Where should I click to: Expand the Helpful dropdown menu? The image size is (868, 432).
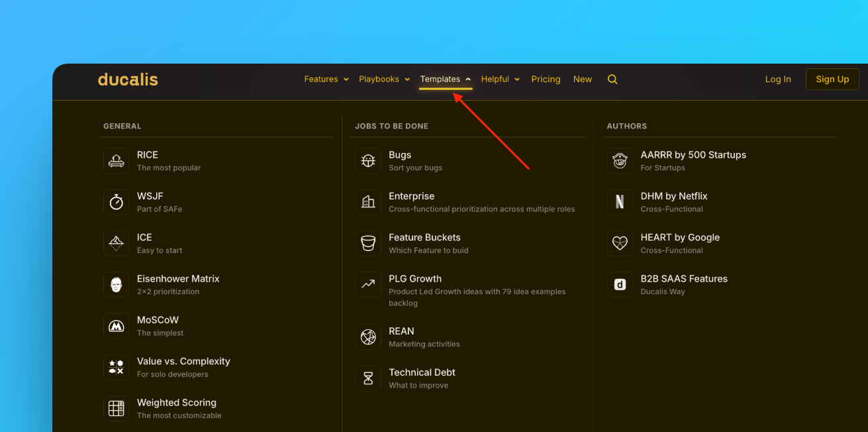pos(500,80)
